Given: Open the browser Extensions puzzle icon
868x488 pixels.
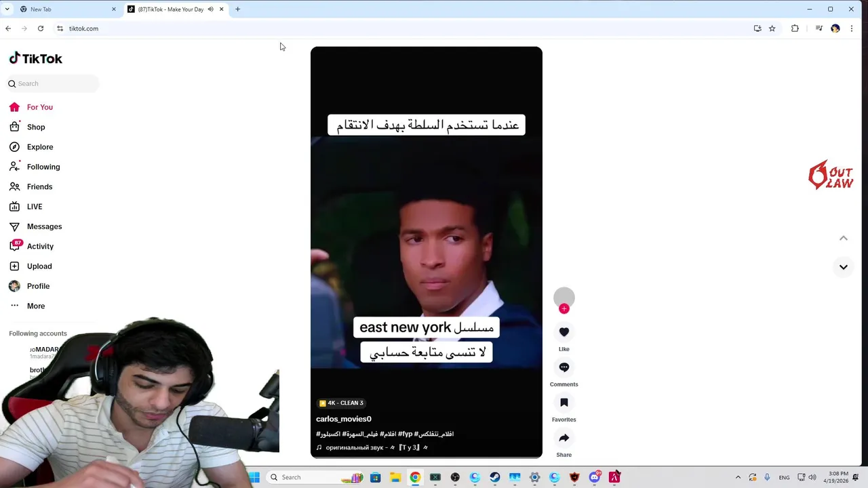Looking at the screenshot, I should coord(795,28).
